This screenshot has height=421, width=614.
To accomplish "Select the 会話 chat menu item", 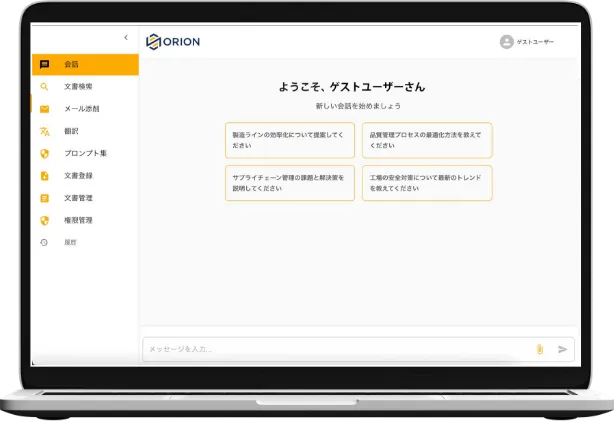I will (x=84, y=64).
